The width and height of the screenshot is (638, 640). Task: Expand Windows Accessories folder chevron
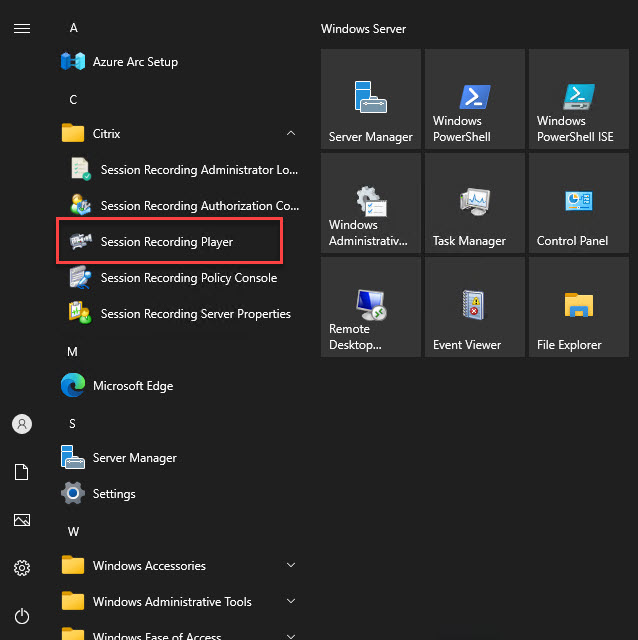point(291,565)
